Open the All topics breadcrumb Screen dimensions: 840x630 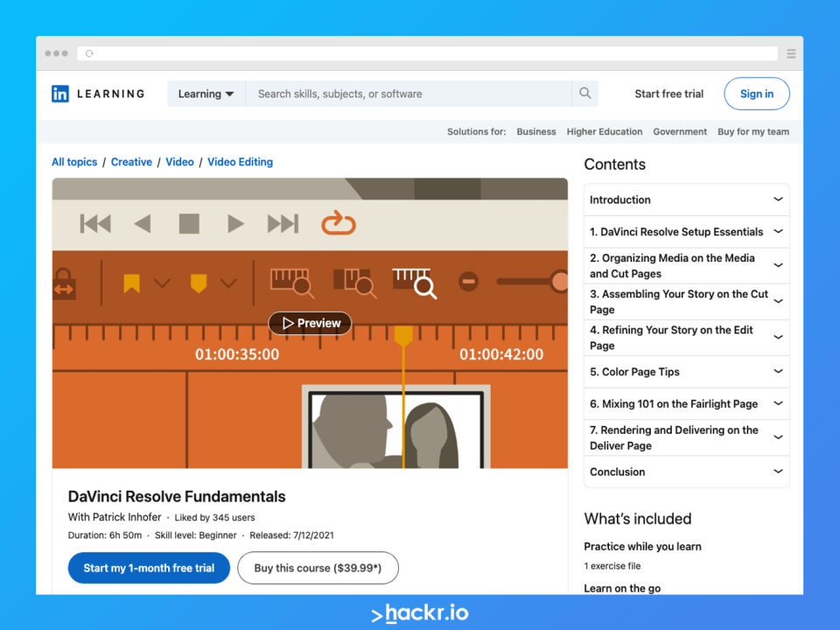point(74,162)
